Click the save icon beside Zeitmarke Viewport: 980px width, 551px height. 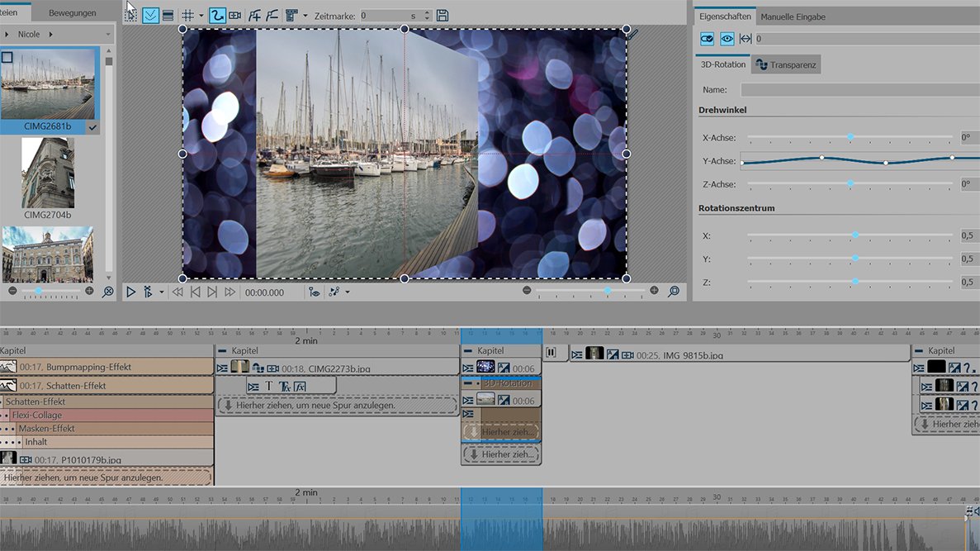pos(443,16)
